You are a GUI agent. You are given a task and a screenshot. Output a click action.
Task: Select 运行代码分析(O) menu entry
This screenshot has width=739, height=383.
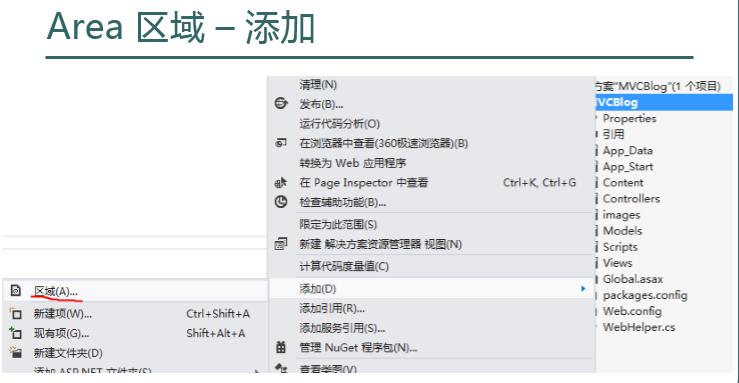pos(339,124)
